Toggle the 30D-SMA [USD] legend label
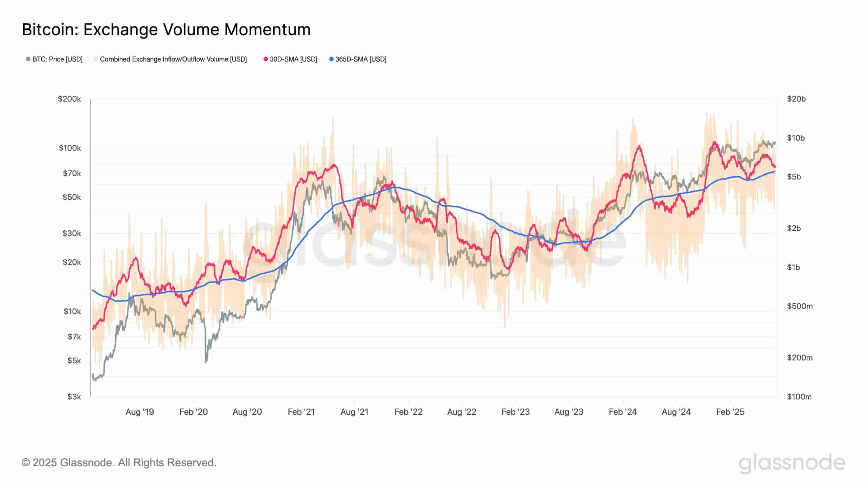Image resolution: width=868 pixels, height=488 pixels. point(293,59)
